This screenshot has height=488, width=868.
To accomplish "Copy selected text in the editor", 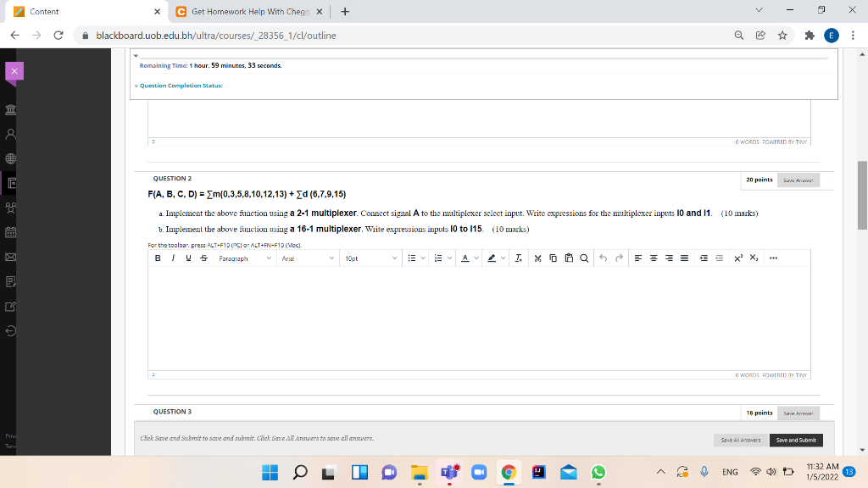I will point(553,258).
